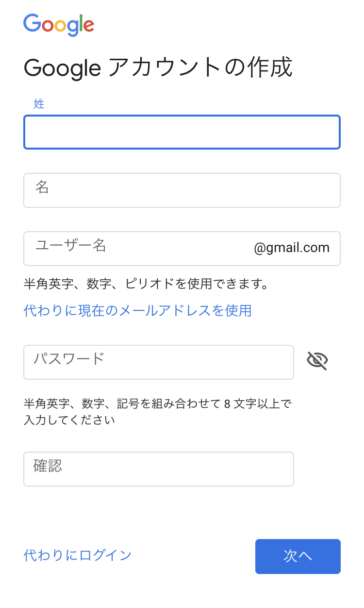Click the @gmail.com suffix text
364x608 pixels.
292,248
